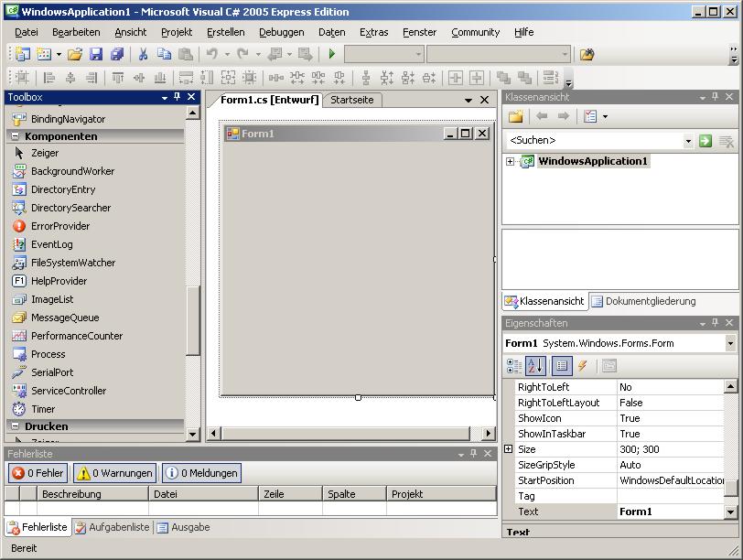The width and height of the screenshot is (743, 560).
Task: Open the Datei menu
Action: coord(27,32)
